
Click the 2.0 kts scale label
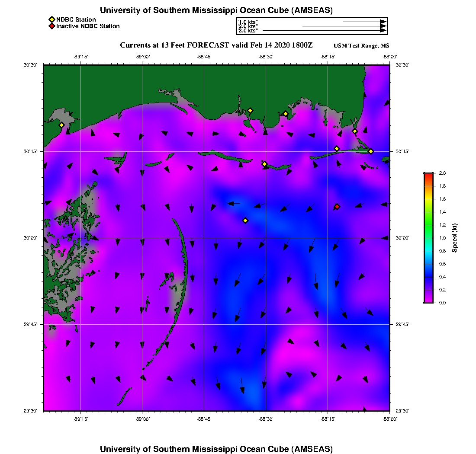coord(248,26)
